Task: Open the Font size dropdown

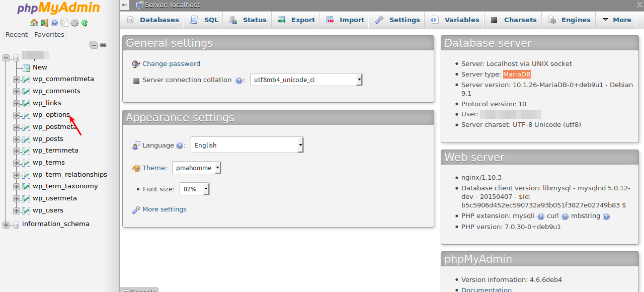Action: coord(194,189)
